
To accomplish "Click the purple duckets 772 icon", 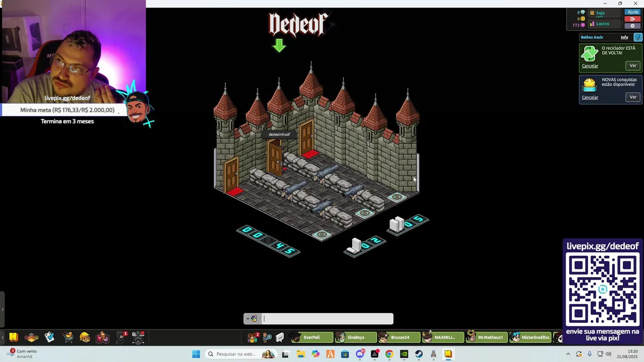I will (583, 25).
